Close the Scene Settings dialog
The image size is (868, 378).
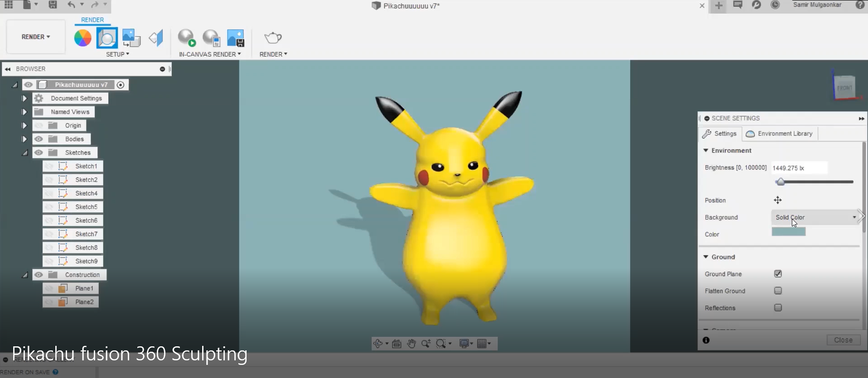843,340
